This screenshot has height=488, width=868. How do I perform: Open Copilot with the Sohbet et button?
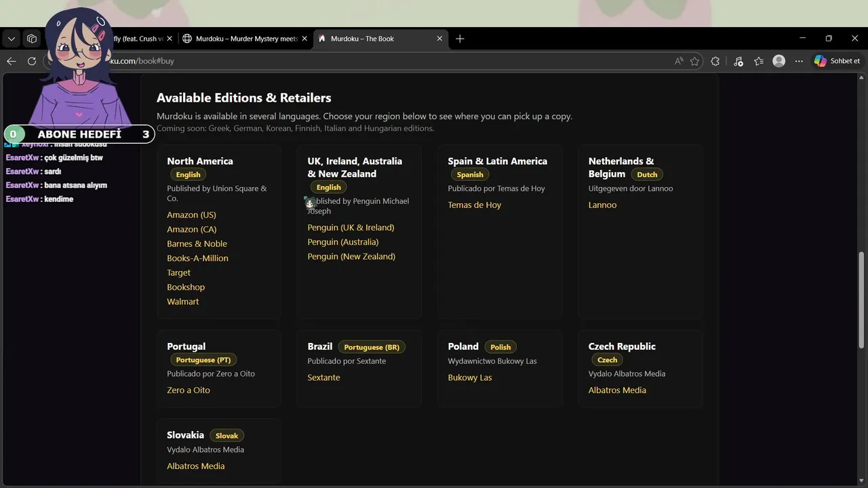837,61
